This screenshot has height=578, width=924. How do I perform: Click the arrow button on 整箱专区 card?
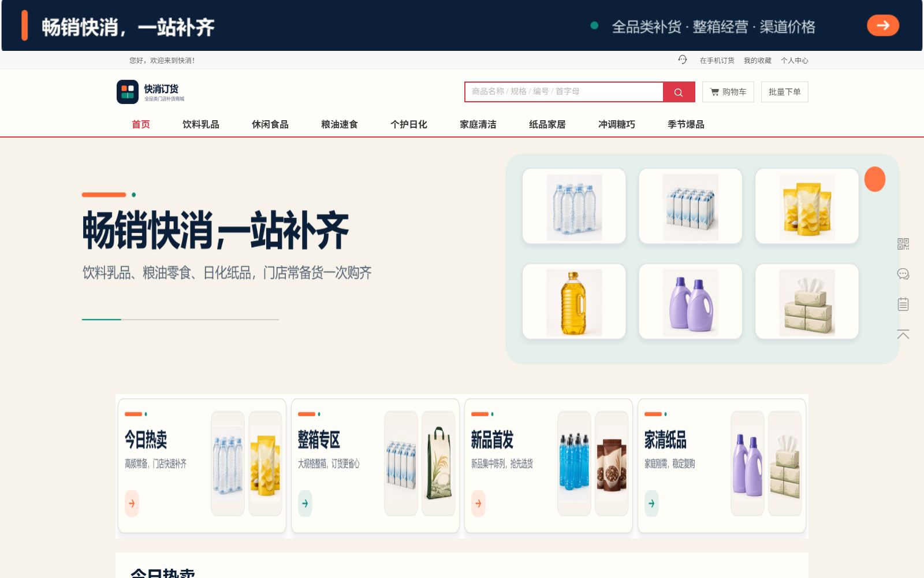(x=305, y=503)
